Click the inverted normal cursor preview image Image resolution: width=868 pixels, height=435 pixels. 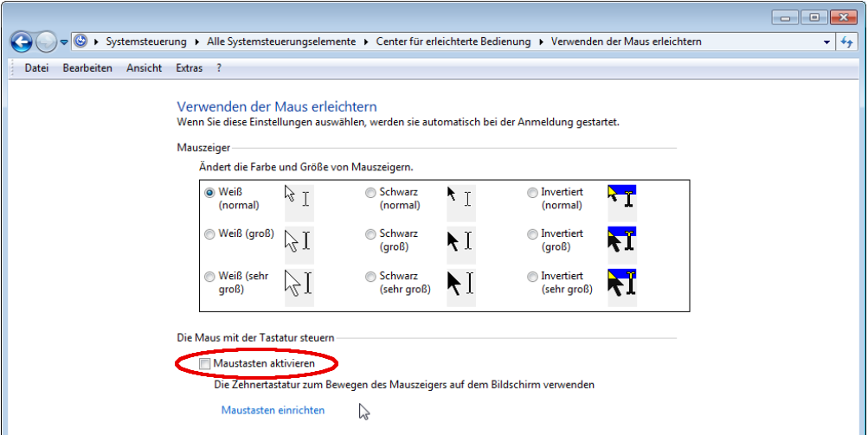[x=622, y=203]
